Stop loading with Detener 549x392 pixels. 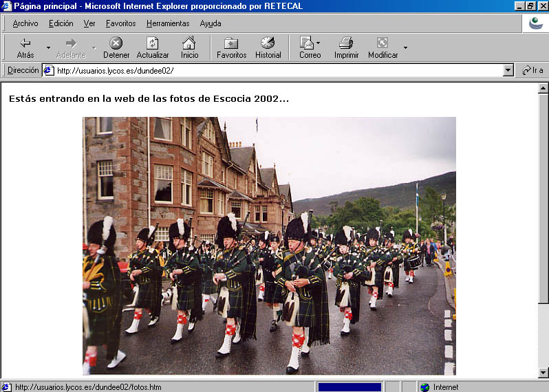[x=116, y=47]
